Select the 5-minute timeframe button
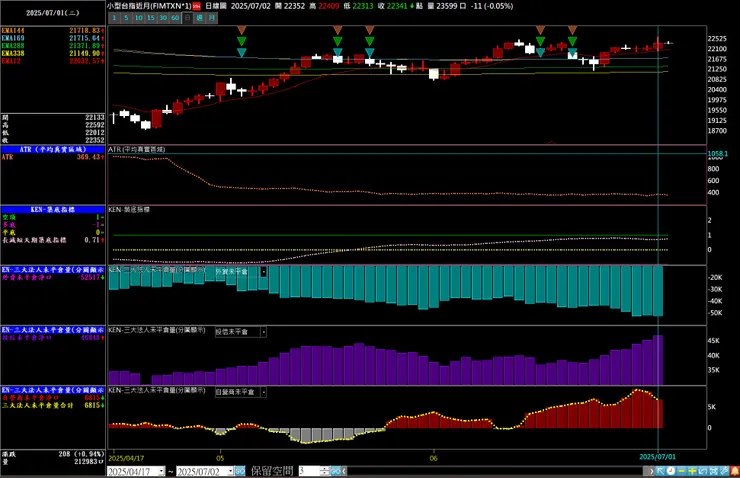 126,18
